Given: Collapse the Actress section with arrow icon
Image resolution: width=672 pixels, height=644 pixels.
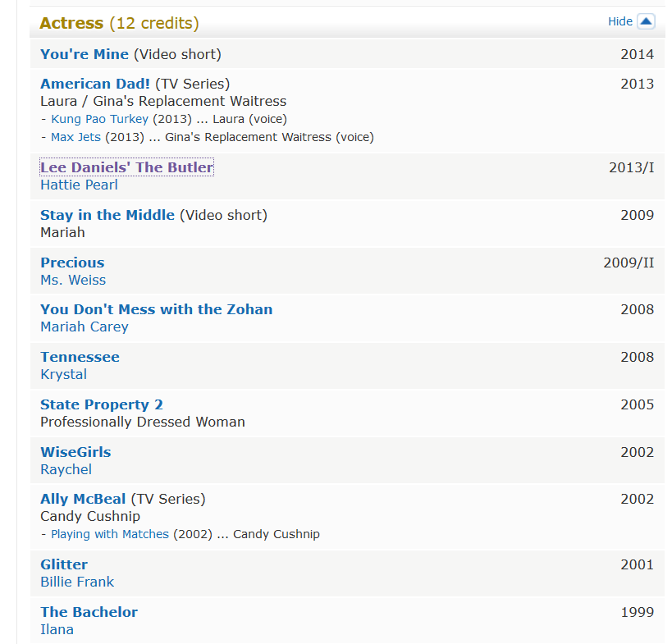Looking at the screenshot, I should pos(646,21).
